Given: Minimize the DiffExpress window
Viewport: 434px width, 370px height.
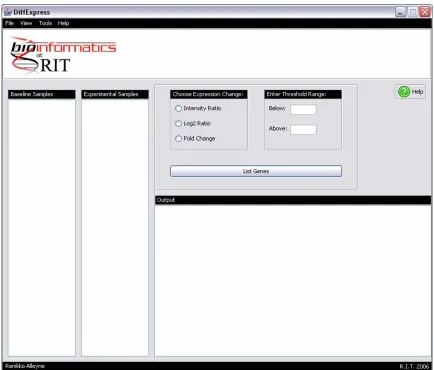Looking at the screenshot, I should 400,12.
